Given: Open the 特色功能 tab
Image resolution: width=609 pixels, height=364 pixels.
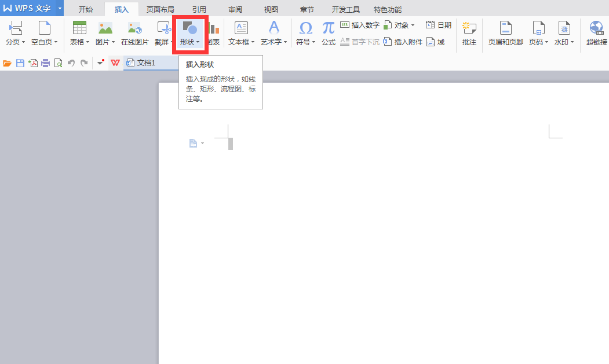Looking at the screenshot, I should pyautogui.click(x=388, y=9).
